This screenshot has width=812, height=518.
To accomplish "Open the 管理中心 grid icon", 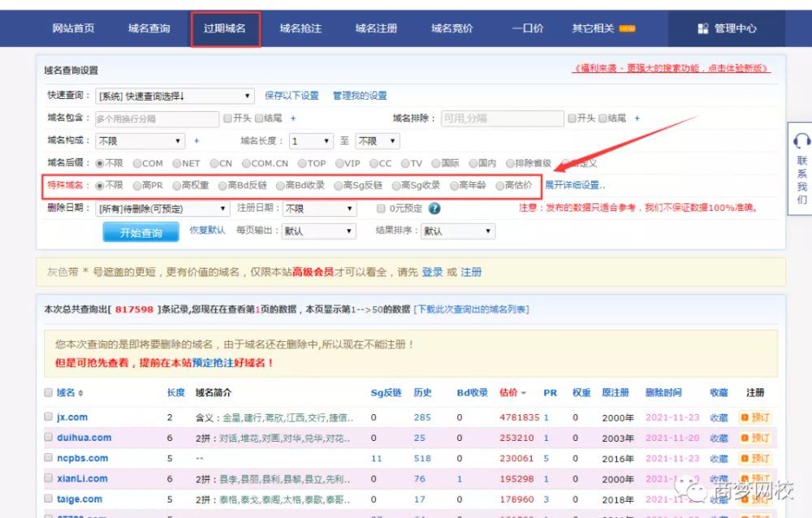I will (x=702, y=28).
